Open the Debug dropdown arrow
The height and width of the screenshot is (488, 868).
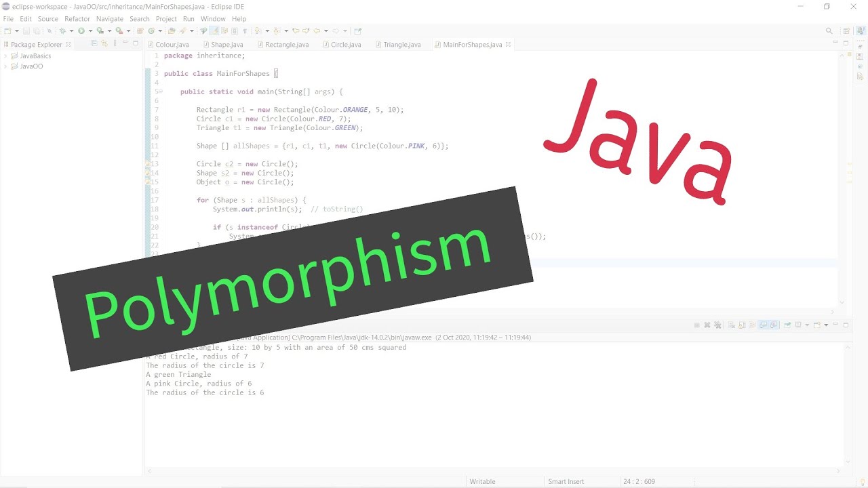[71, 30]
